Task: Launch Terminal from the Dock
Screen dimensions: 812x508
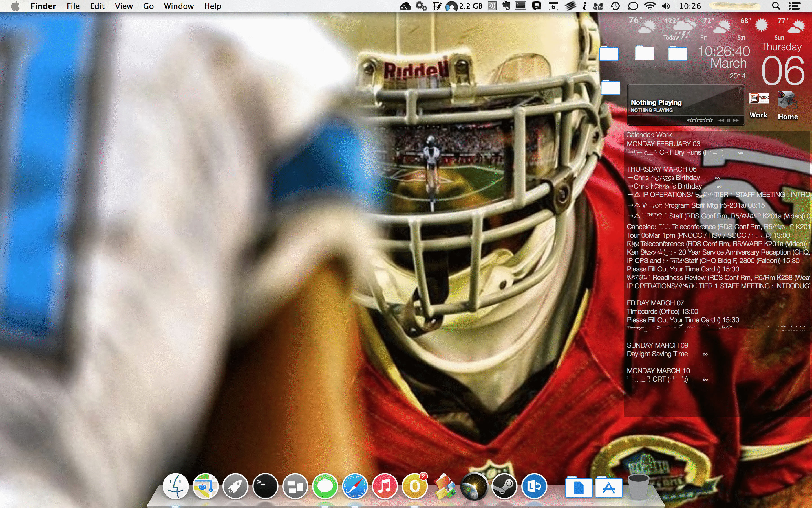Action: [x=265, y=486]
